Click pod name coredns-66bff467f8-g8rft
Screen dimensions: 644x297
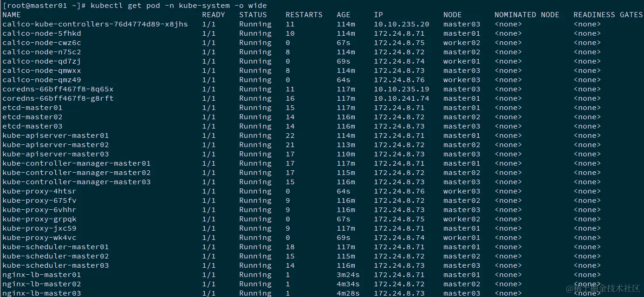point(58,98)
